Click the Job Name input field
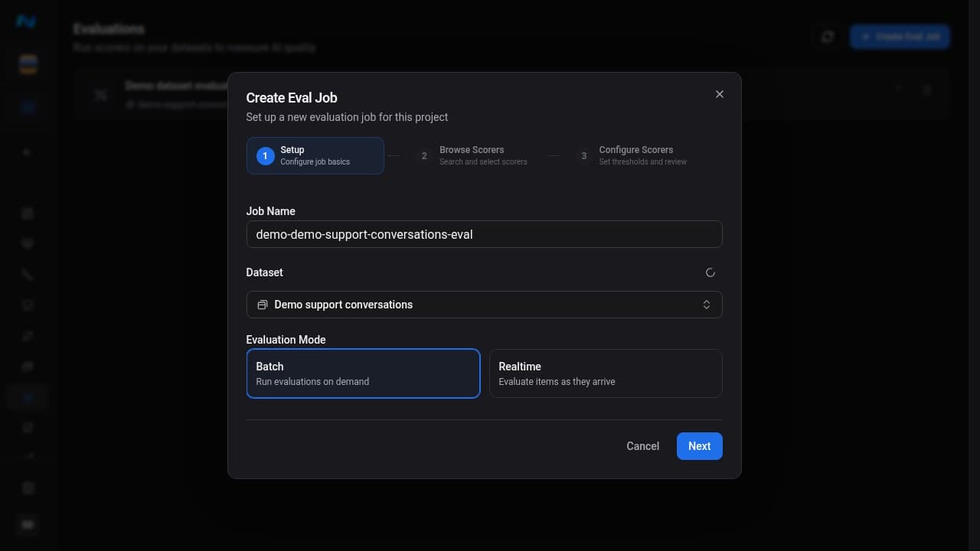The image size is (980, 551). coord(484,234)
